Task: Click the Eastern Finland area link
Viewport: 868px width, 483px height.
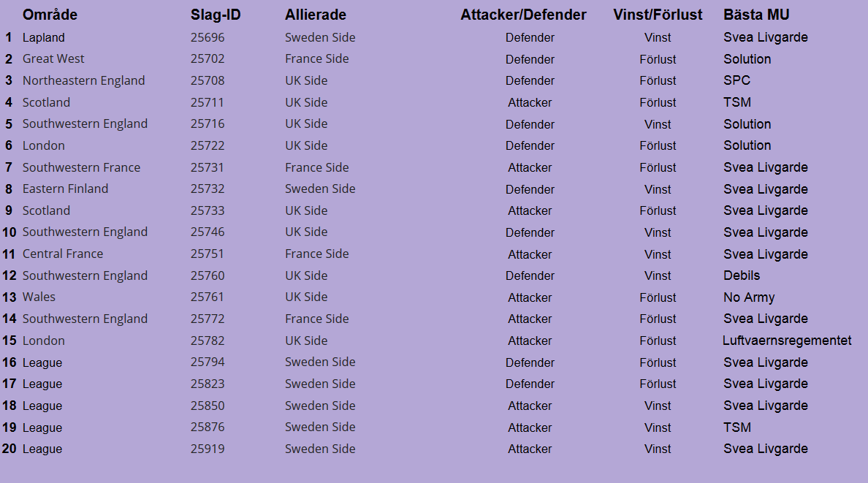Action: 65,189
